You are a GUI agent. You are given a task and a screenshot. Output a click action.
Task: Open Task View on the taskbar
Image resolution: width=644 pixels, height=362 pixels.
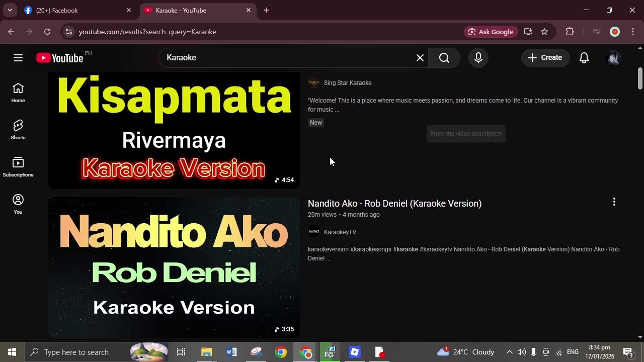tap(181, 352)
